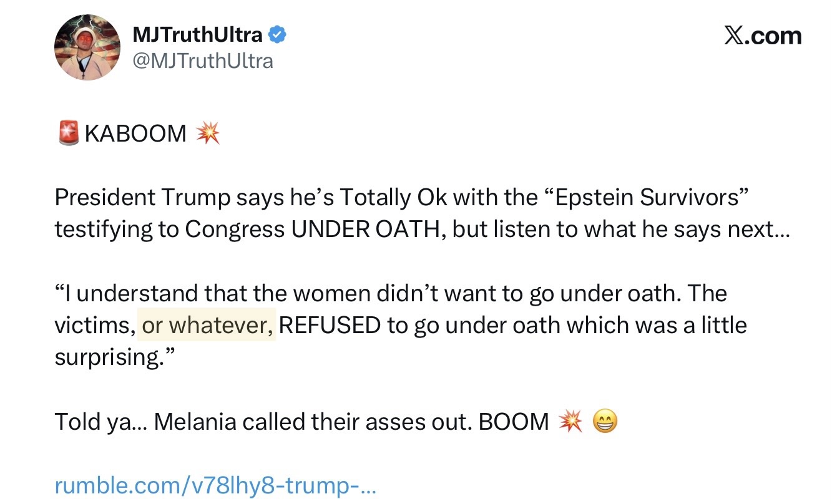
Task: Open the @MJTruthUltra handle
Action: coord(203,61)
